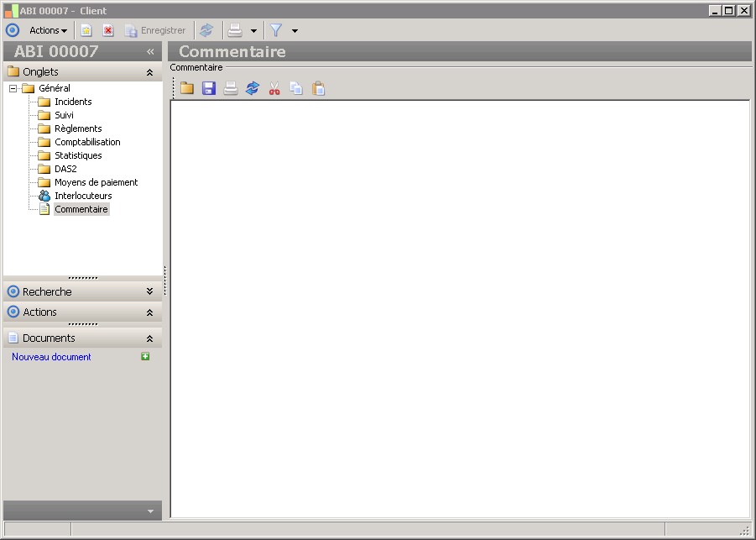Select Incidents in the tree

tap(73, 102)
